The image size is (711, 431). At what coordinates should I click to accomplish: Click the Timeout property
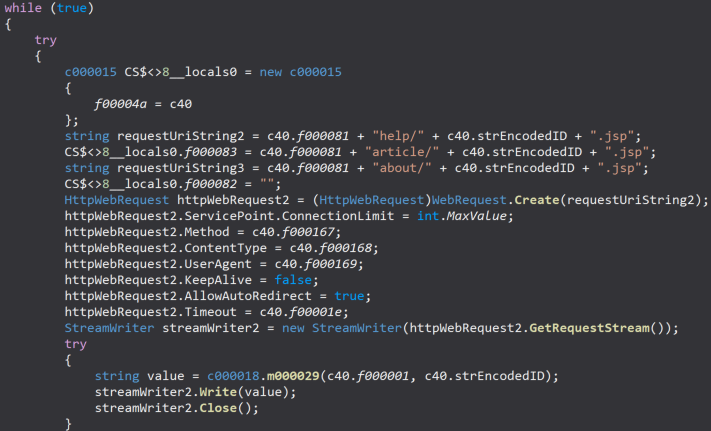pos(210,312)
